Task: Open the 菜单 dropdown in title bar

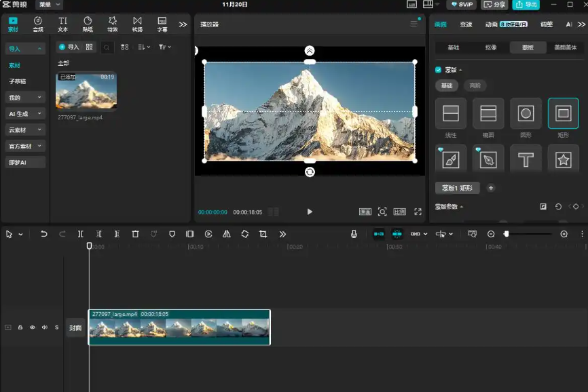Action: click(49, 5)
